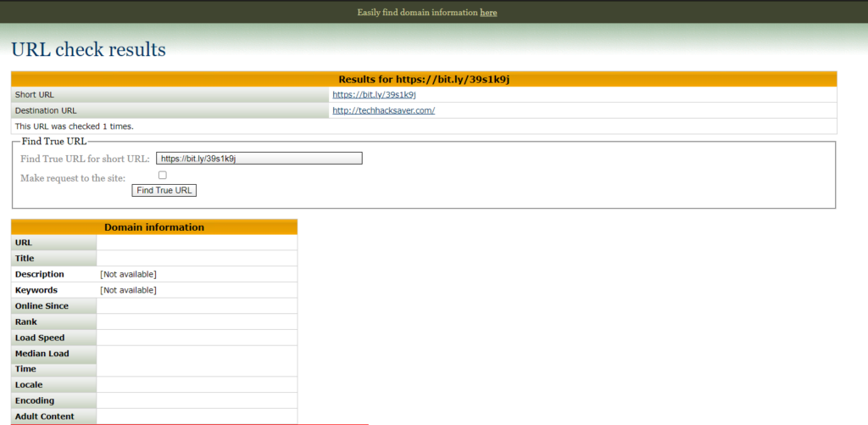
Task: Select the 'Short URL' row label
Action: pos(35,95)
